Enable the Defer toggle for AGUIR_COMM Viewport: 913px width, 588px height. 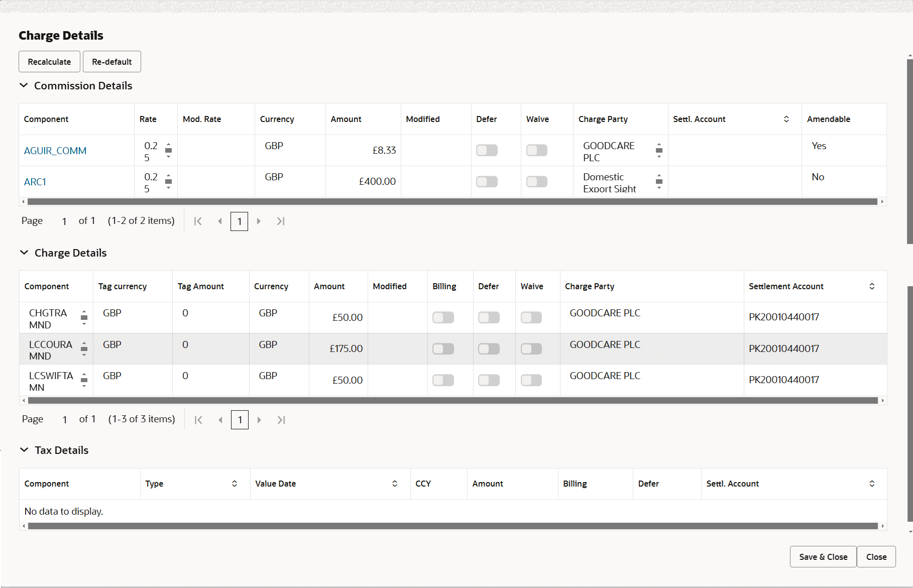pos(486,150)
